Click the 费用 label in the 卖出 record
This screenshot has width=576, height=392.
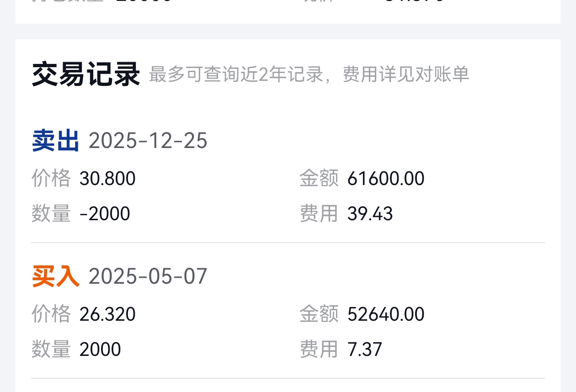[x=319, y=214]
